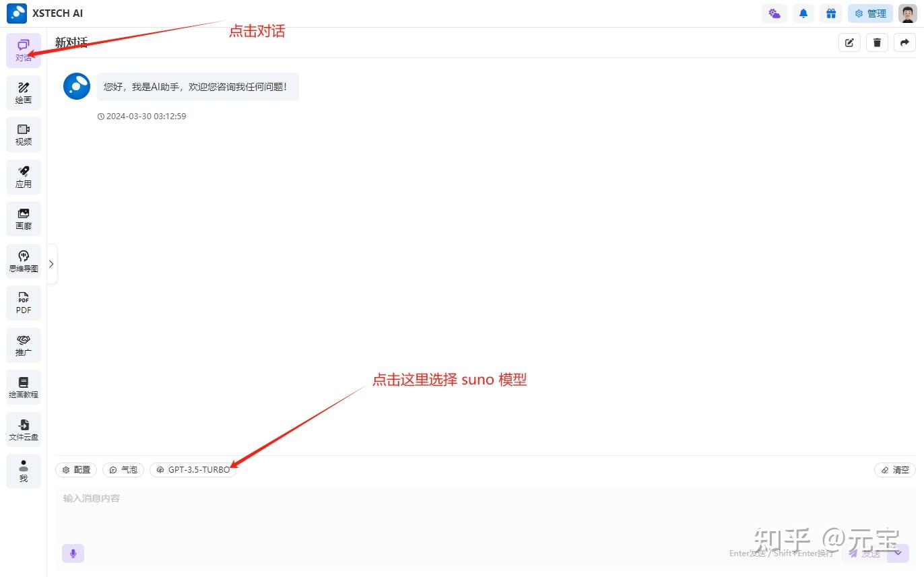Click the 管理 admin button
924x577 pixels.
pyautogui.click(x=869, y=13)
